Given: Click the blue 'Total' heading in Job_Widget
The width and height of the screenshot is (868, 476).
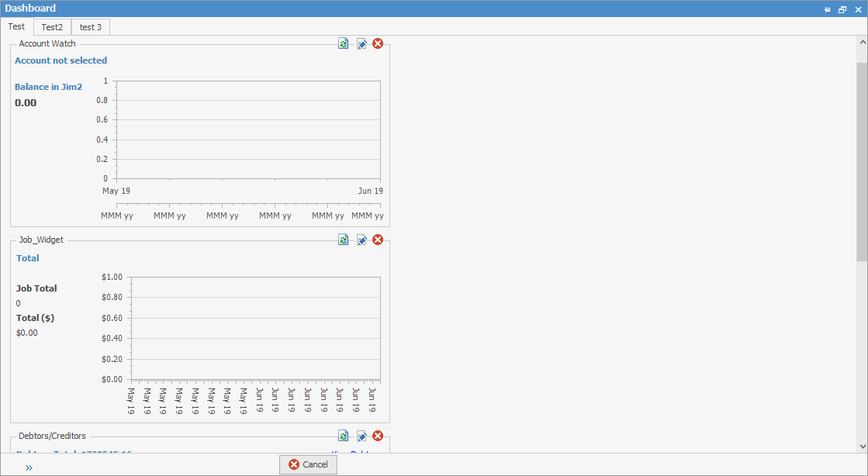Looking at the screenshot, I should point(28,258).
